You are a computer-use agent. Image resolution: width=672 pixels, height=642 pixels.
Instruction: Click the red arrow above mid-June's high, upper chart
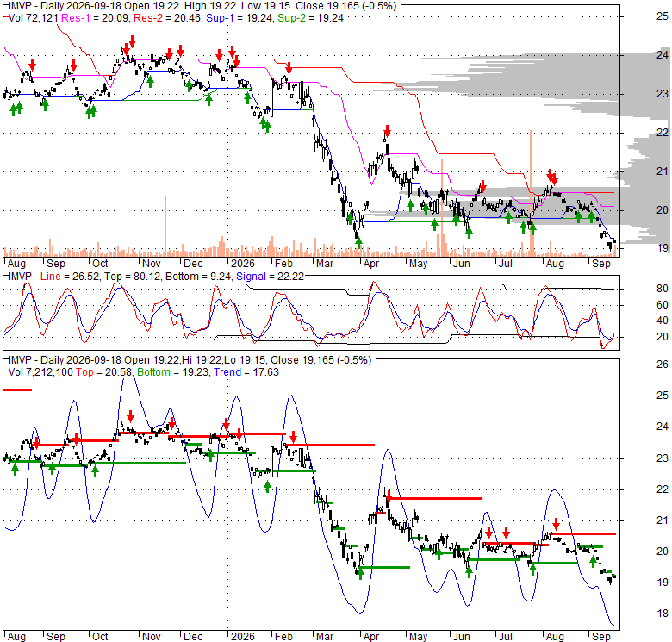coord(483,186)
